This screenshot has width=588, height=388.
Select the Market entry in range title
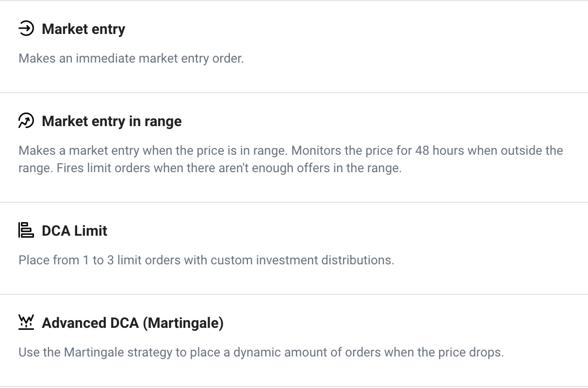[112, 121]
